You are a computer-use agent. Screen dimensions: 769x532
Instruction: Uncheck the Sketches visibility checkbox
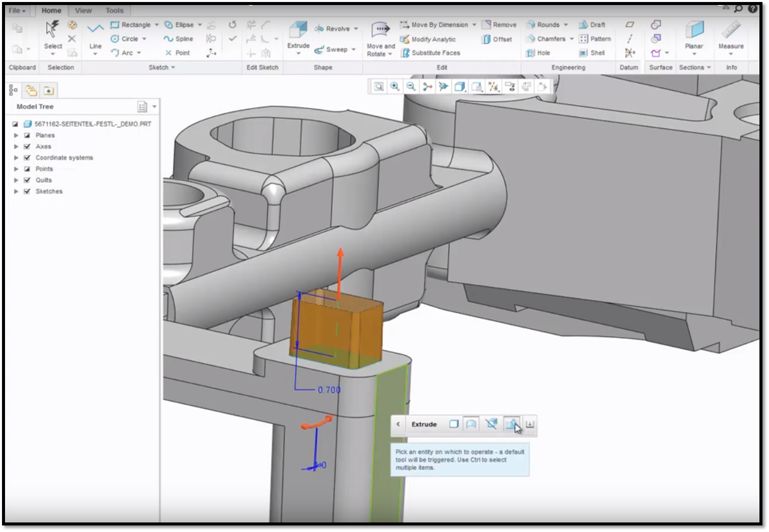point(27,191)
